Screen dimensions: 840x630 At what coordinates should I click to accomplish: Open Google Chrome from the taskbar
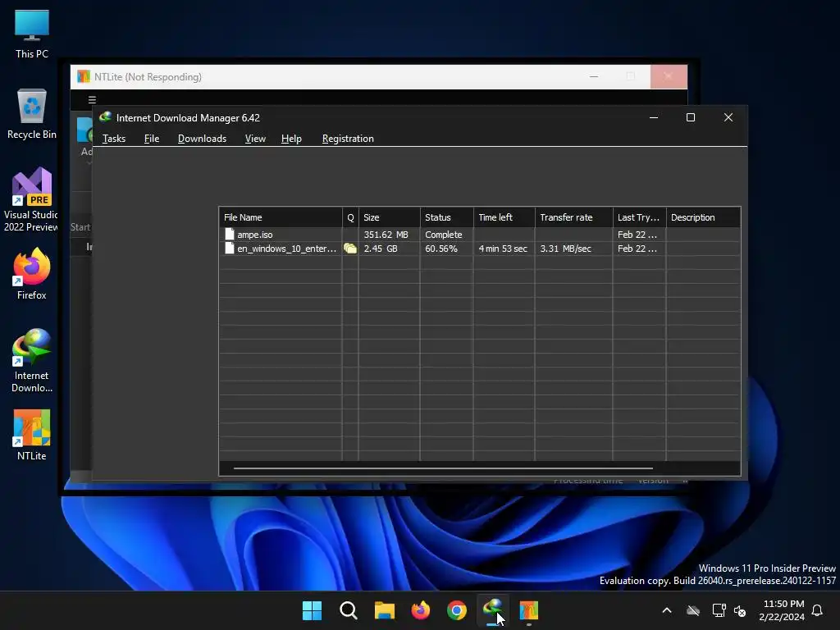tap(456, 610)
